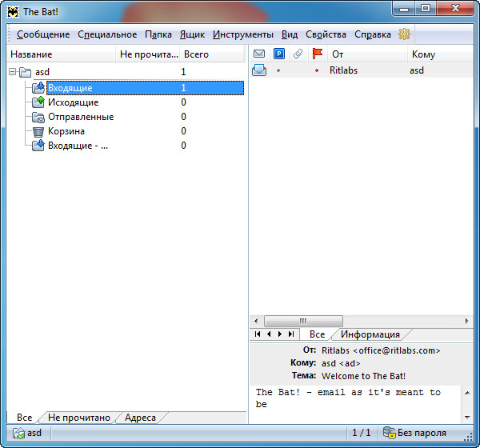Open the Справка menu
The image size is (480, 448).
click(x=373, y=34)
